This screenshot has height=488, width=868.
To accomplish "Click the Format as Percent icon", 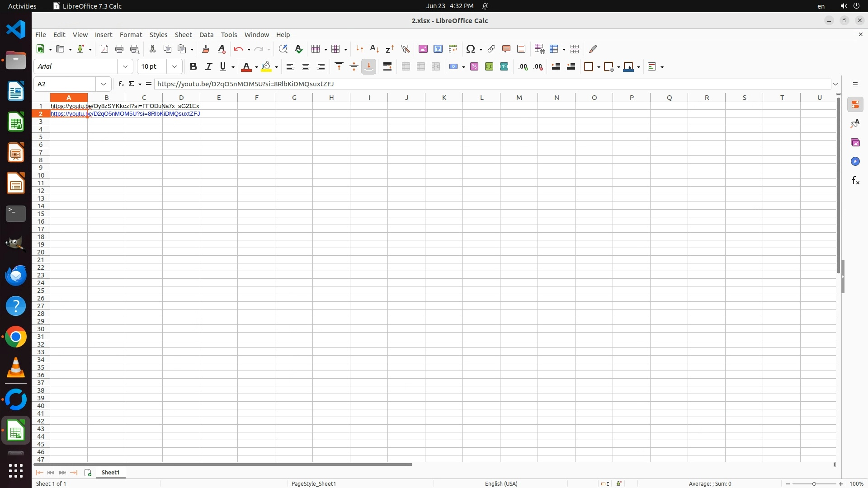I will (x=474, y=66).
